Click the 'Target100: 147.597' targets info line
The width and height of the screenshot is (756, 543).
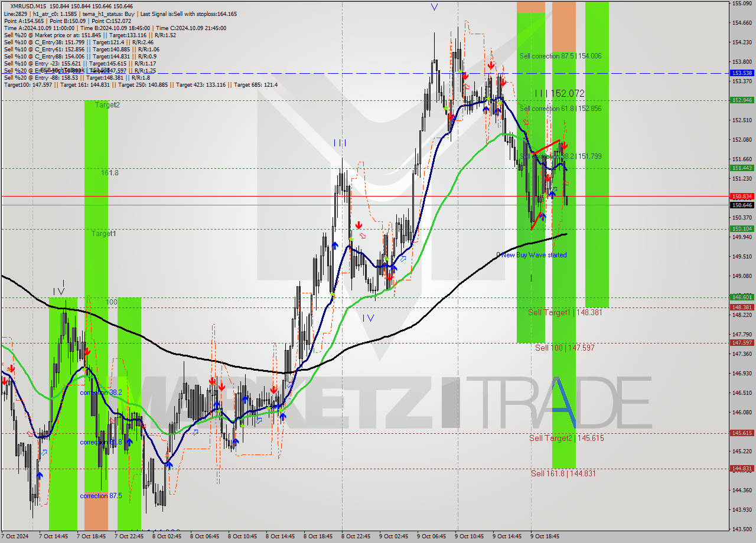pos(141,85)
